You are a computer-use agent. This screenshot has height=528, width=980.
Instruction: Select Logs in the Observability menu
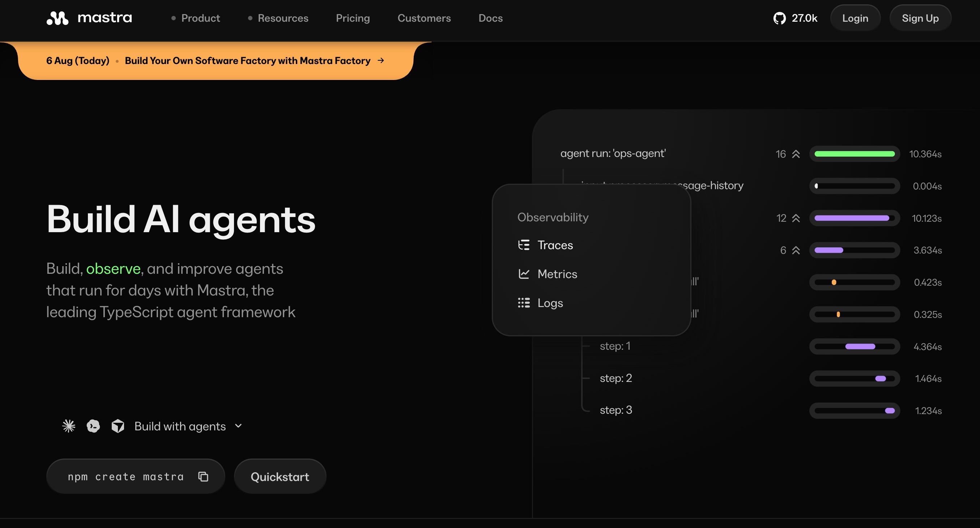pos(540,303)
